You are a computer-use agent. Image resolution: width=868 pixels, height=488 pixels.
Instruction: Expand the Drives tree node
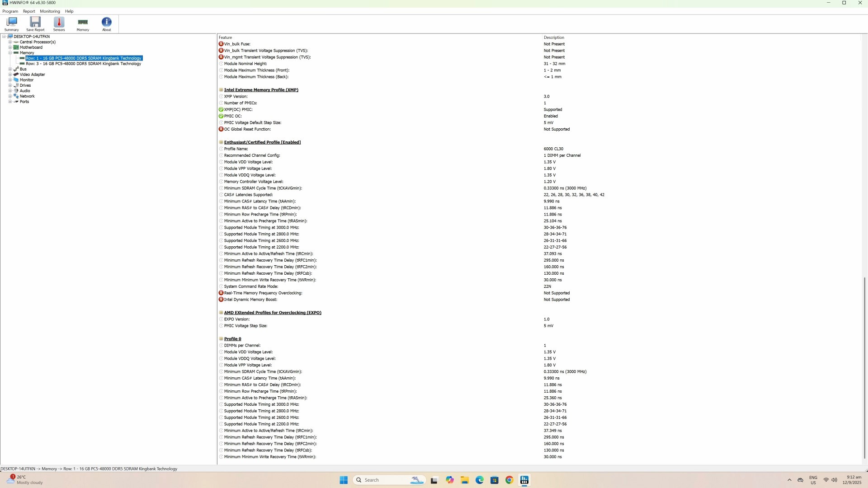click(10, 85)
